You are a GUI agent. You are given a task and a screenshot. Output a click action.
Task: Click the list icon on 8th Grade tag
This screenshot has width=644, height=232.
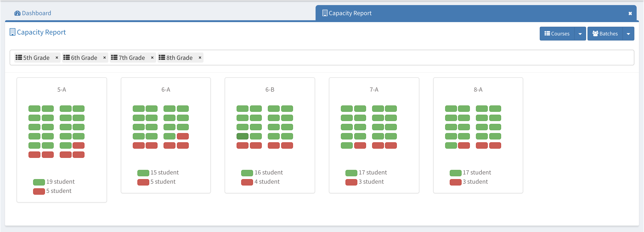(x=162, y=58)
